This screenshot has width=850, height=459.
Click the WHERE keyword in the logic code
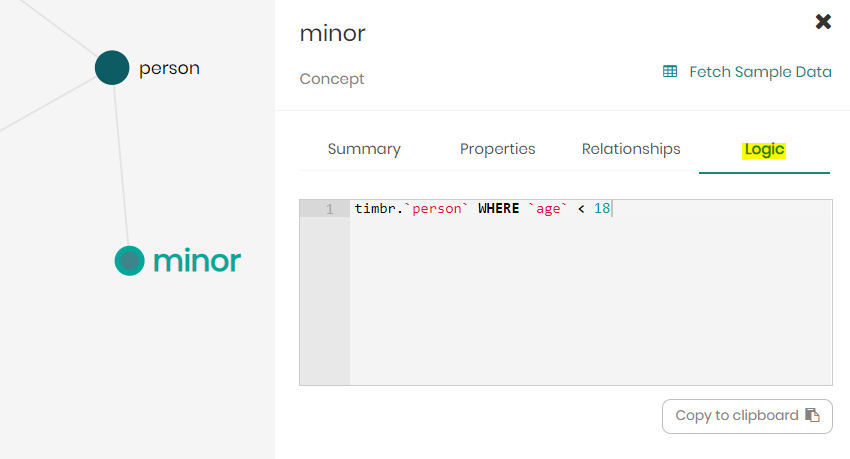[497, 209]
